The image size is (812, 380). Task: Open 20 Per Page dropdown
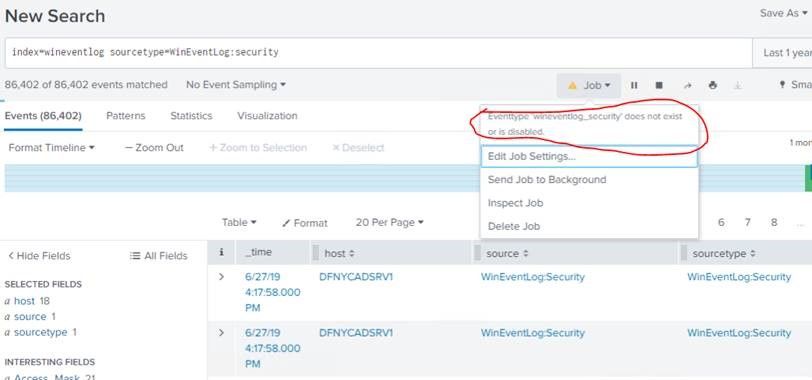tap(389, 222)
